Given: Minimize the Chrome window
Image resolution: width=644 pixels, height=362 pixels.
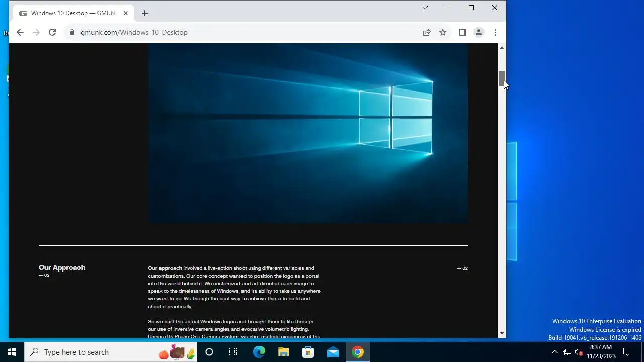Looking at the screenshot, I should (x=448, y=8).
